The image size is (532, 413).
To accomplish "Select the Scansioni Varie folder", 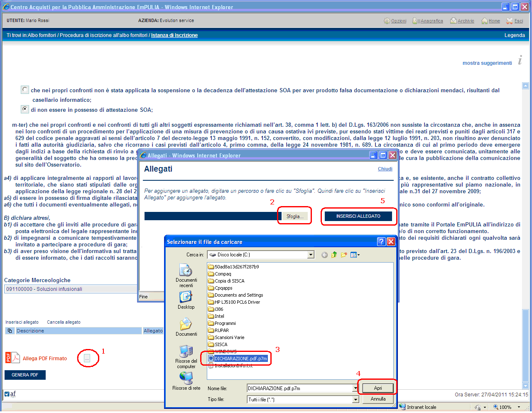I will pyautogui.click(x=226, y=337).
